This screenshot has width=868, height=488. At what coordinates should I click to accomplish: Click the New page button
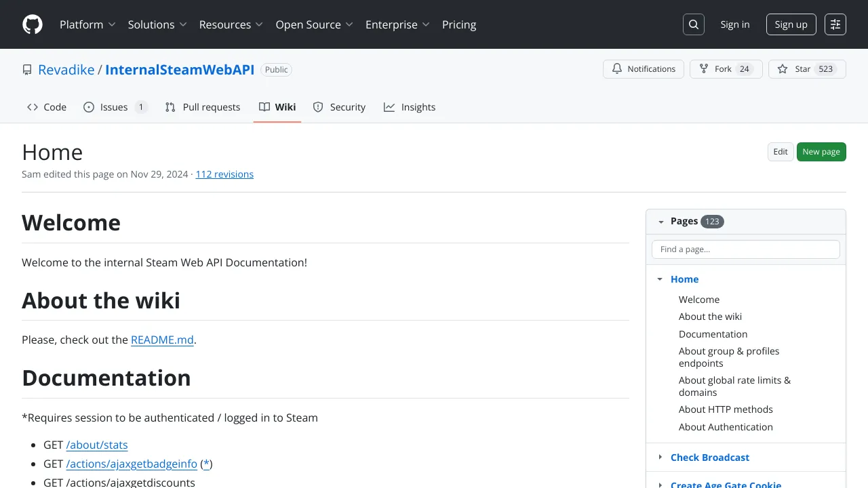tap(821, 152)
